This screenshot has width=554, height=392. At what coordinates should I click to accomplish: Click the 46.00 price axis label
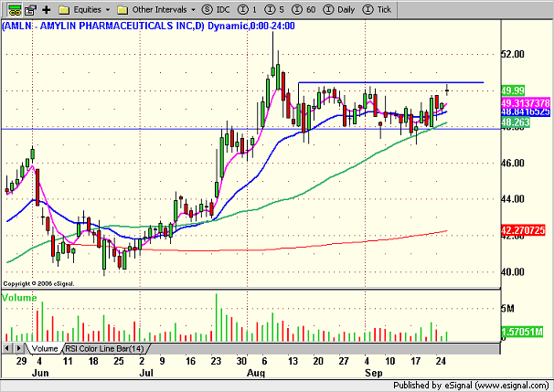pos(513,164)
